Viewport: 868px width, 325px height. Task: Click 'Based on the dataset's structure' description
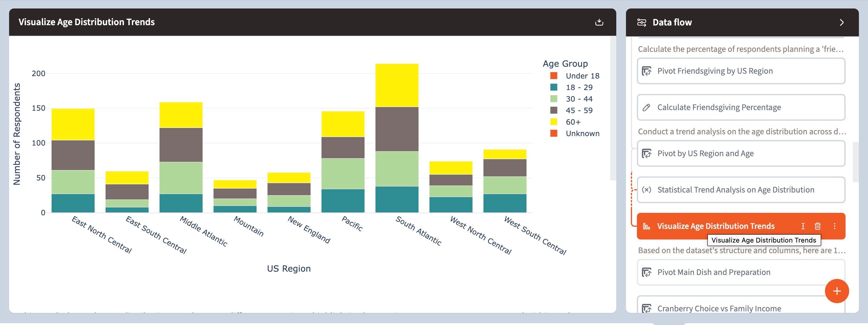coord(742,250)
